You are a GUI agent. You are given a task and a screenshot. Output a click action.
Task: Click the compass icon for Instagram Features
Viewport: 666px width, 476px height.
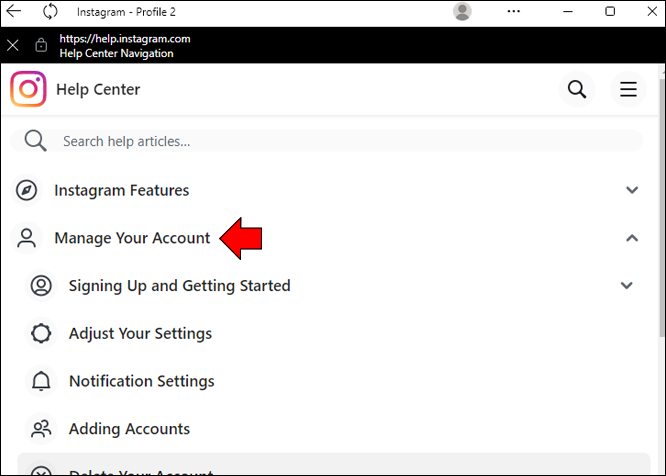coord(26,190)
